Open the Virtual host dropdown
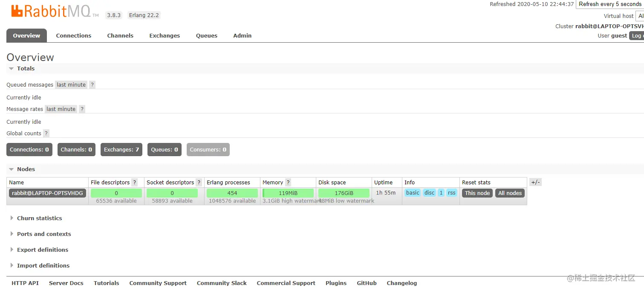Screen dimensions: 644x291 coord(640,16)
